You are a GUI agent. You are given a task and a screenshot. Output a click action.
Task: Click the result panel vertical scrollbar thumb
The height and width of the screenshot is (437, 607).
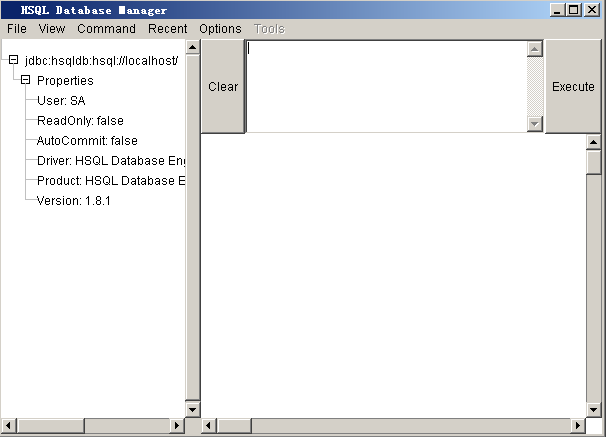tap(593, 162)
